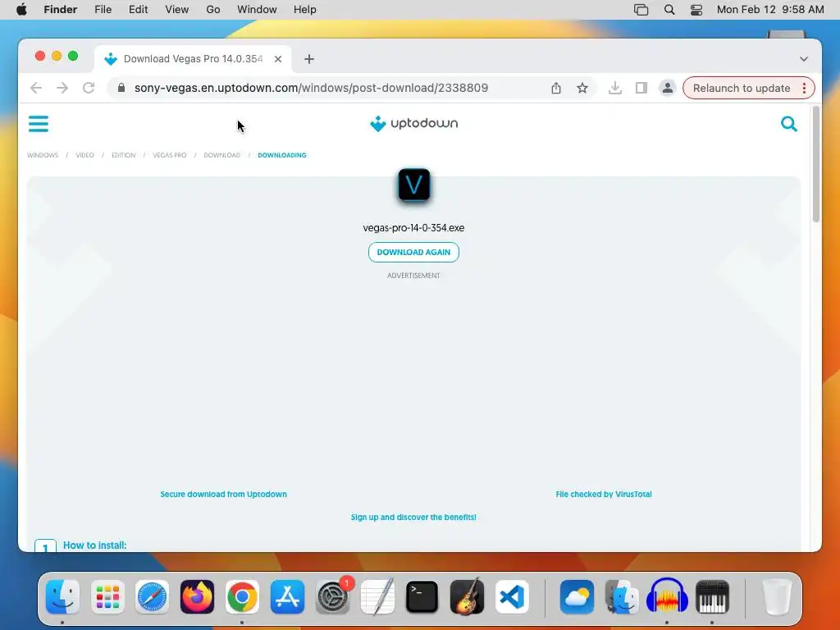Open File checked by VirusTotal link
The width and height of the screenshot is (840, 630).
pyautogui.click(x=604, y=494)
